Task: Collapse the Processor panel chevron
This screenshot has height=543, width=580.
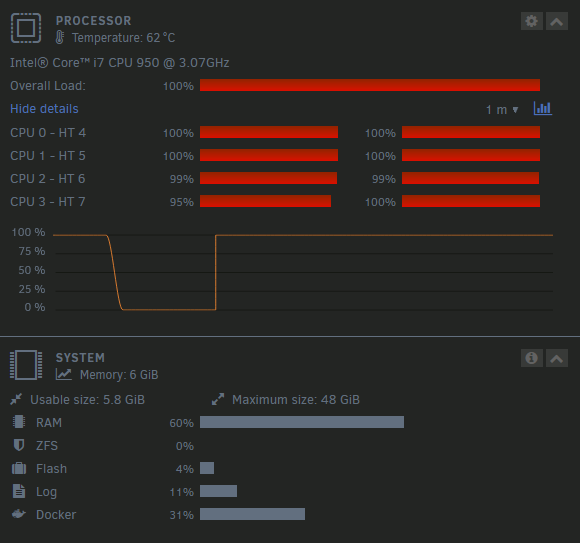Action: point(557,21)
